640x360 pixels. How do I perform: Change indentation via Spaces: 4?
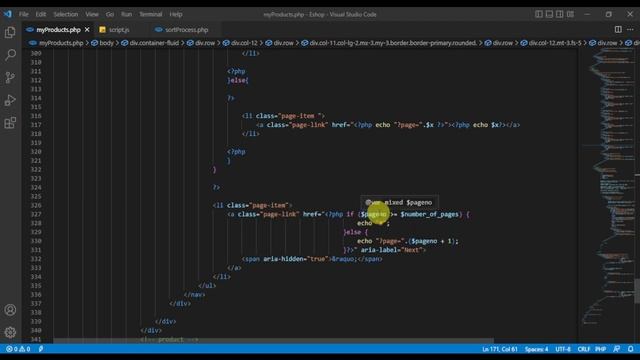[536, 349]
